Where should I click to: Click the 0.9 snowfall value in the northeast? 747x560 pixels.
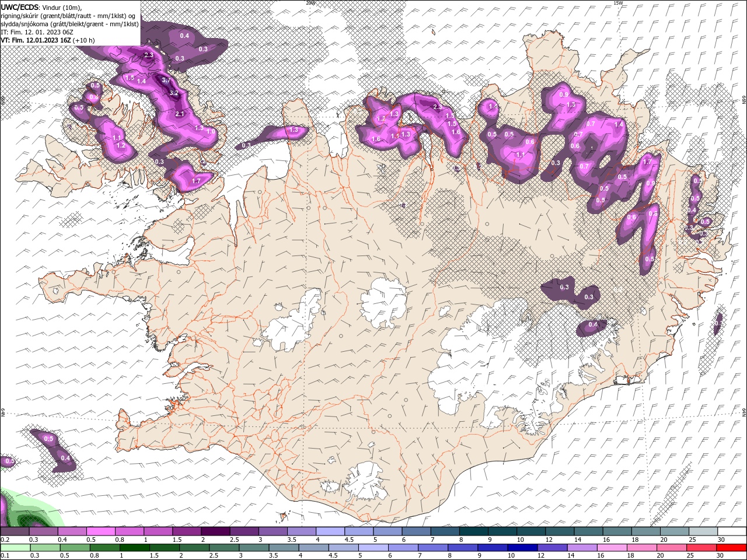tap(564, 94)
